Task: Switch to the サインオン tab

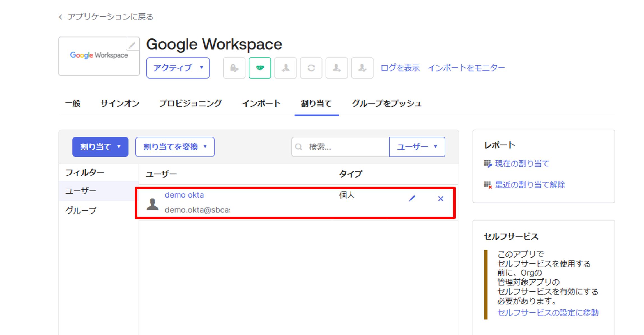Action: coord(120,104)
